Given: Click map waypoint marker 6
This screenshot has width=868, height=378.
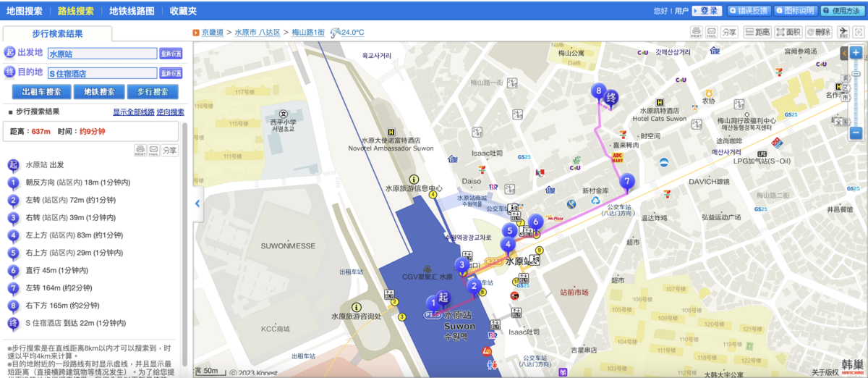Looking at the screenshot, I should [535, 224].
